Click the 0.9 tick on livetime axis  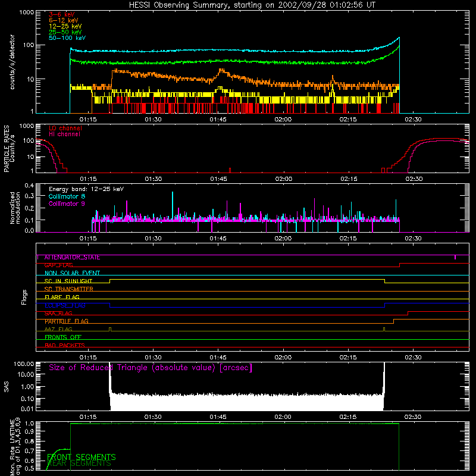(x=30, y=431)
